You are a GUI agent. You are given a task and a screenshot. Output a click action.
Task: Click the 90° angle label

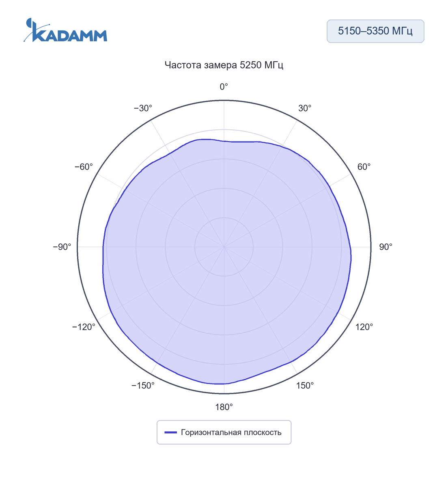click(x=386, y=247)
